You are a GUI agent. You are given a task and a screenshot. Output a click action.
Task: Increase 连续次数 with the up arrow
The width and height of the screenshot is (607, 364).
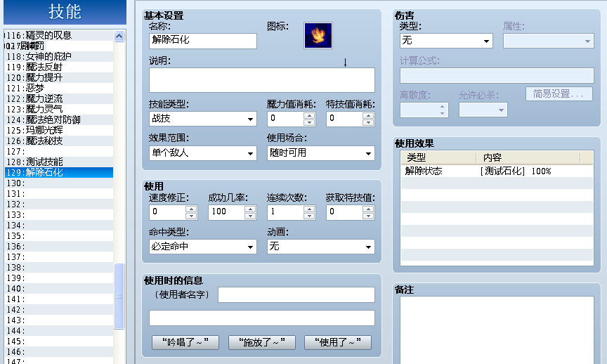coord(309,209)
